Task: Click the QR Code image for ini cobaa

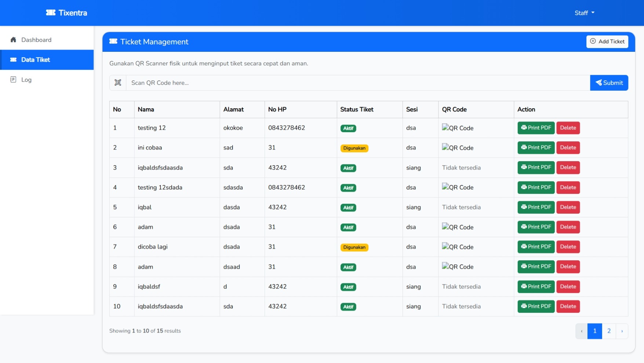Action: tap(457, 148)
